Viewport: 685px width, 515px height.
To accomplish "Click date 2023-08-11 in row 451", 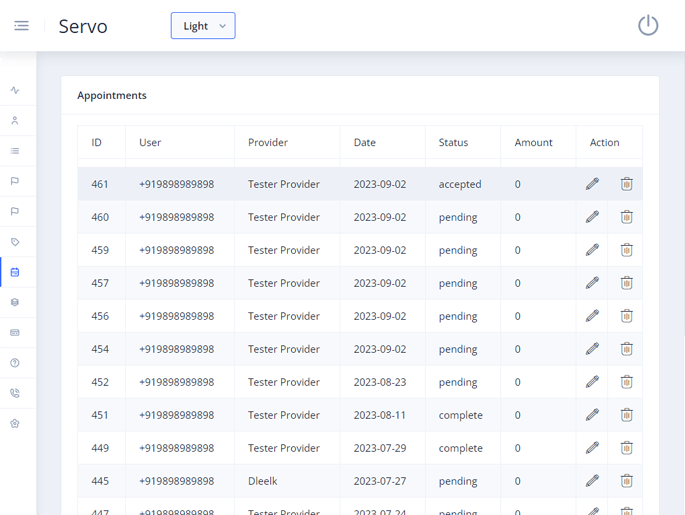I will [x=380, y=415].
